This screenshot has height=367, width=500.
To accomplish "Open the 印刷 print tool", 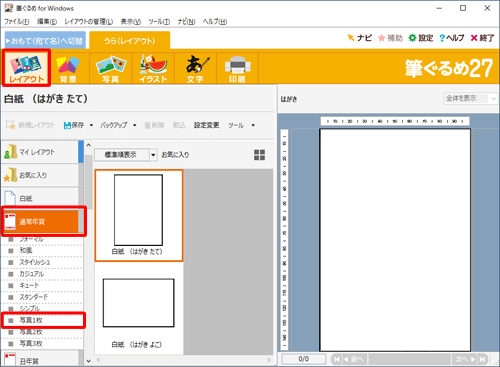I will click(x=237, y=68).
